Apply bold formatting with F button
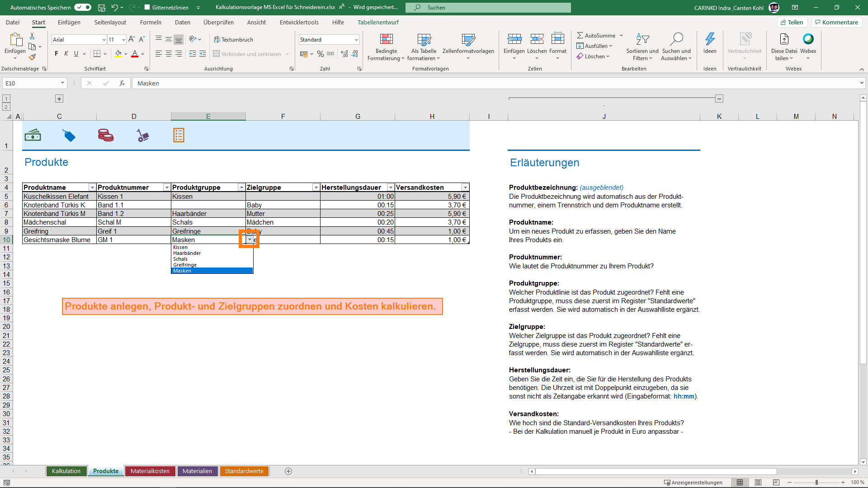868x488 pixels. tap(57, 54)
